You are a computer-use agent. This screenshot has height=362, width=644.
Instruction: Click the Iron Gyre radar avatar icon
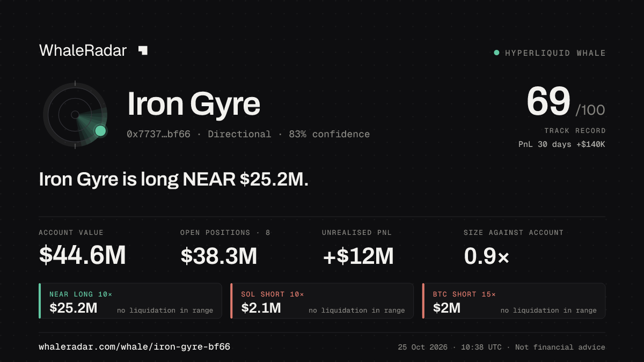75,114
